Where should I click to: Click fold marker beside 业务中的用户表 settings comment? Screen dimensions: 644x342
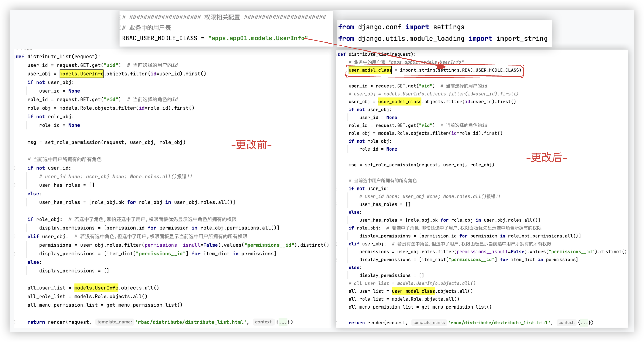[120, 28]
